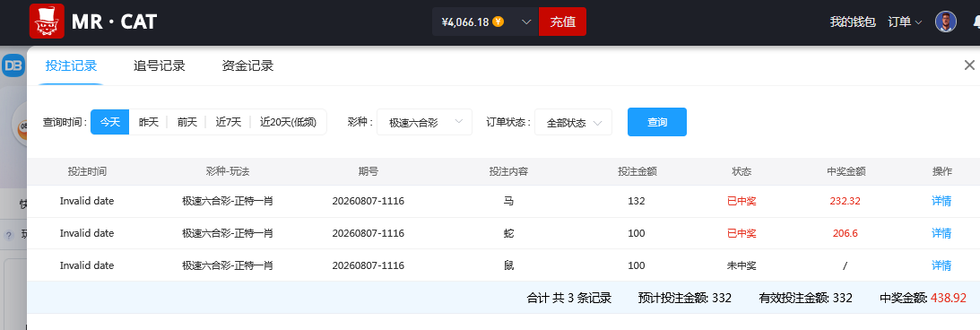This screenshot has height=330, width=980.
Task: Click the blue 查询 button
Action: (657, 122)
